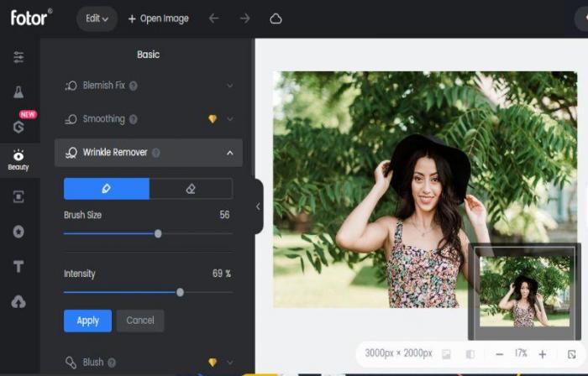
Task: Open the Effects flask sidebar tool
Action: (18, 91)
